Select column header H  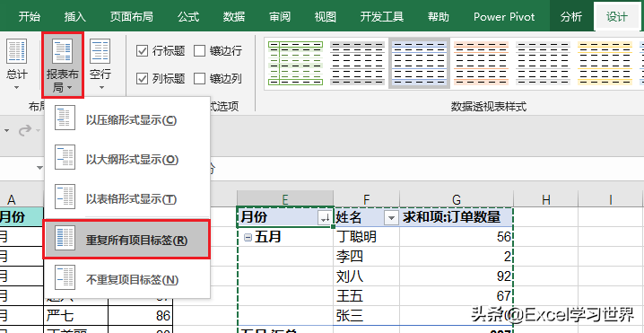[x=546, y=200]
